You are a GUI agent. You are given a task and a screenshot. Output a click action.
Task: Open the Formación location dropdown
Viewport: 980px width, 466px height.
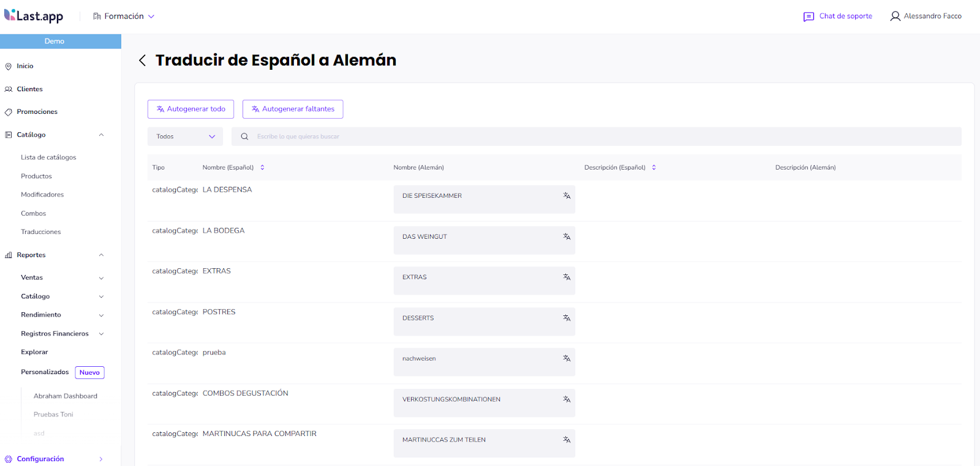point(124,17)
